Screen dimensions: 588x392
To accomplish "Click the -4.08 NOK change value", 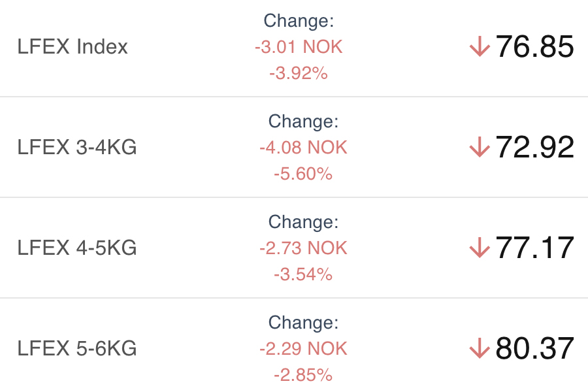I will click(x=303, y=148).
